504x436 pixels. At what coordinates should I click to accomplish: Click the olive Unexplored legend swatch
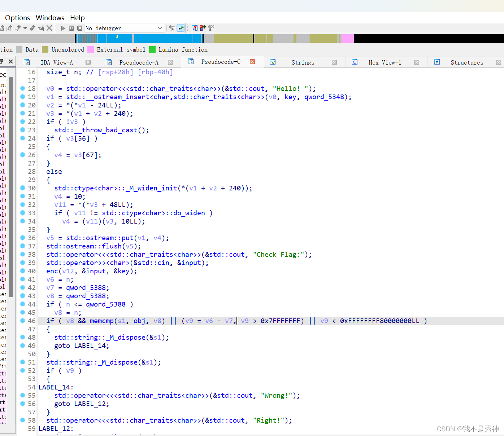[x=45, y=49]
